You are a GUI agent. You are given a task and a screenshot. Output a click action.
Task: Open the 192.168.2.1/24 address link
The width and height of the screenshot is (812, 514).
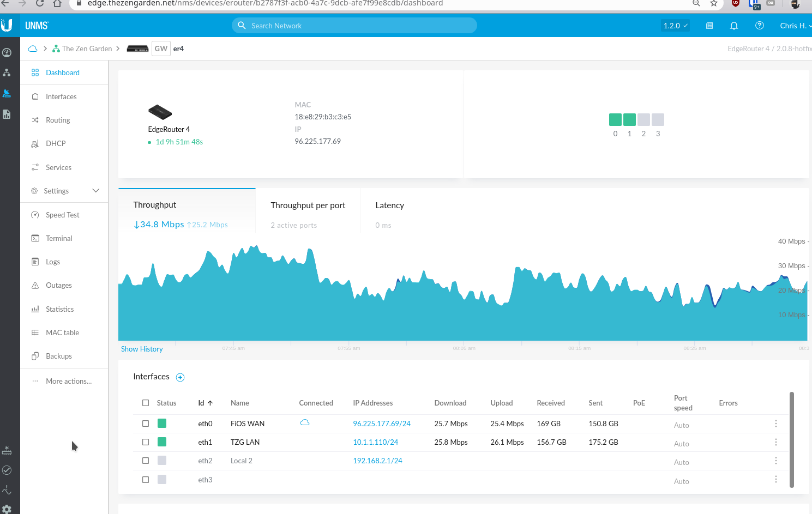coord(377,461)
